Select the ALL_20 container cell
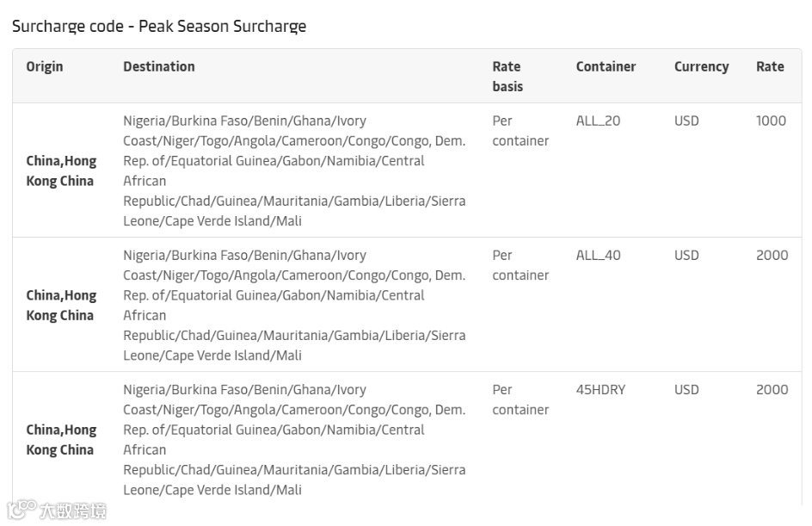The image size is (812, 526). click(x=598, y=121)
